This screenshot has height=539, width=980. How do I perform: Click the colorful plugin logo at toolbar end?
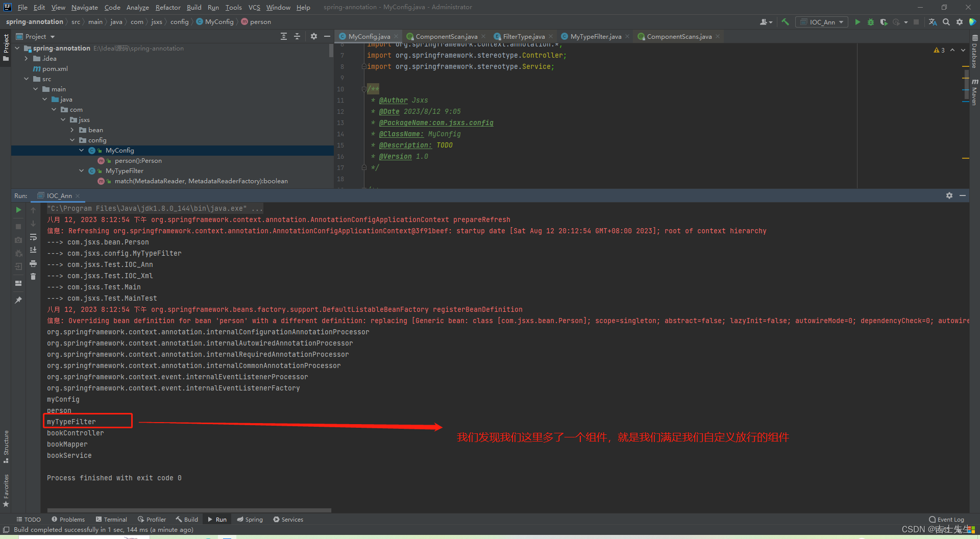972,22
